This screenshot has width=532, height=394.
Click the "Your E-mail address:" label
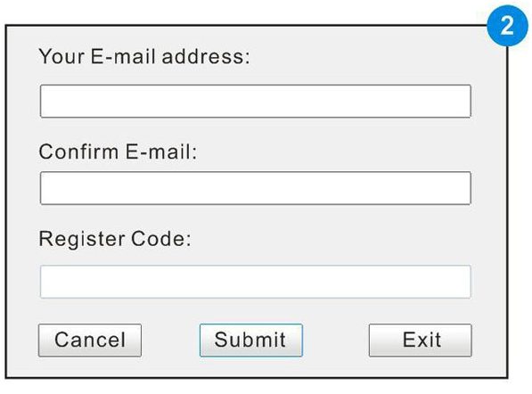144,56
